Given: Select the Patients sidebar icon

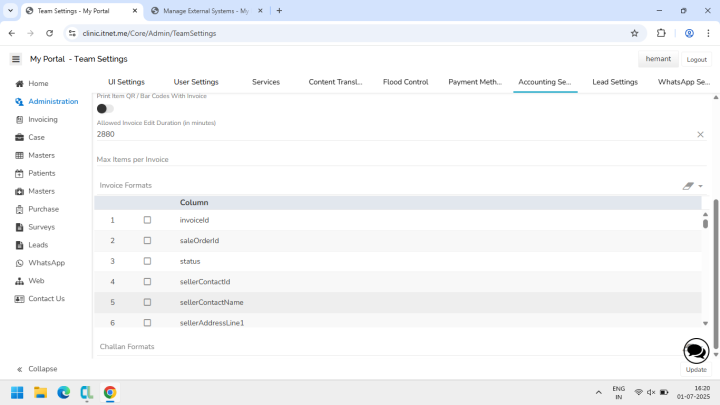Looking at the screenshot, I should click(19, 173).
